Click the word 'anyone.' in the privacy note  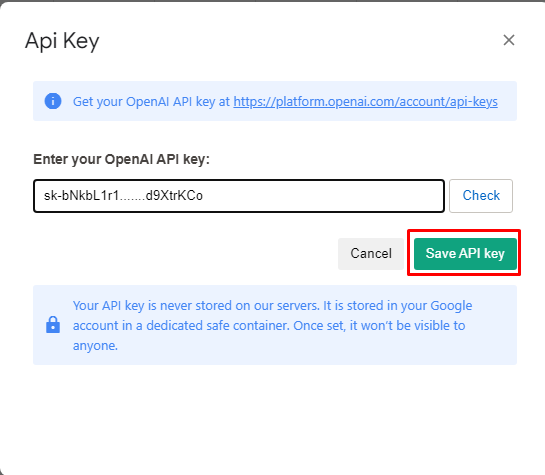95,346
